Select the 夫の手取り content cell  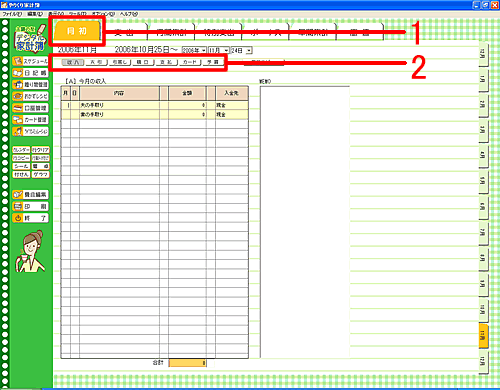(x=119, y=105)
